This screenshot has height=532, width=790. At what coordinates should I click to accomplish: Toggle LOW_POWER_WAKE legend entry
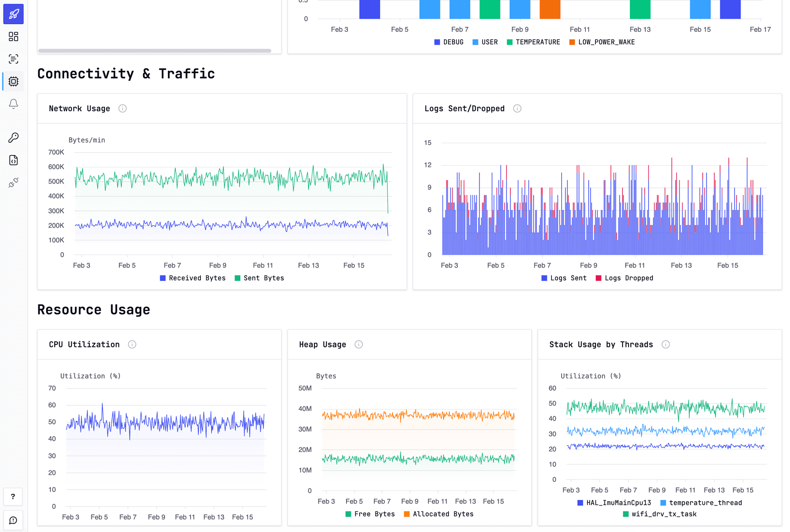click(x=602, y=42)
